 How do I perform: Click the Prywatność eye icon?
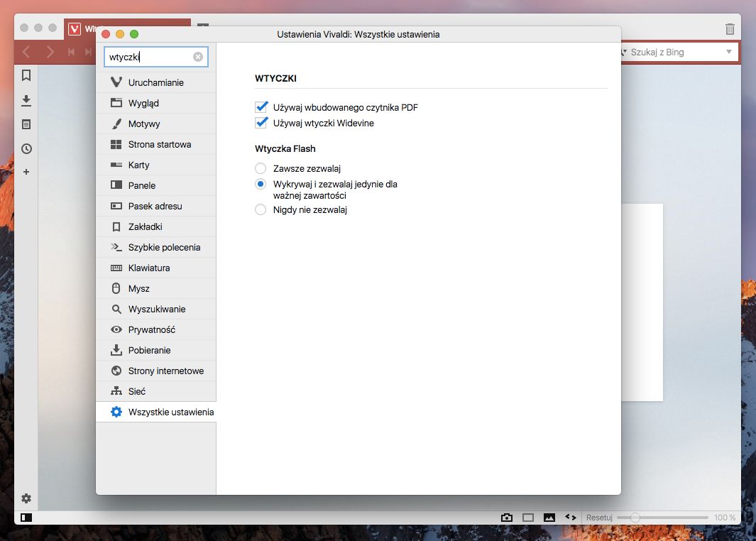[x=116, y=330]
